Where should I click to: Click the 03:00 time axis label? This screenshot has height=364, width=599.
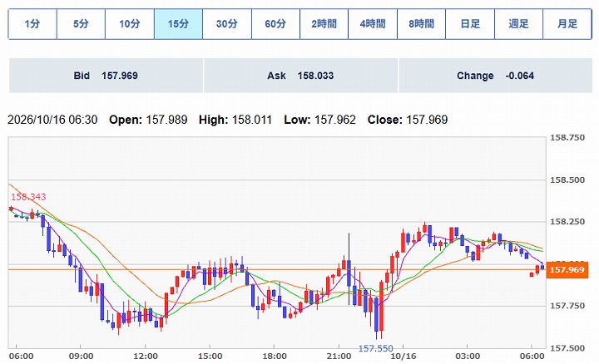[468, 357]
